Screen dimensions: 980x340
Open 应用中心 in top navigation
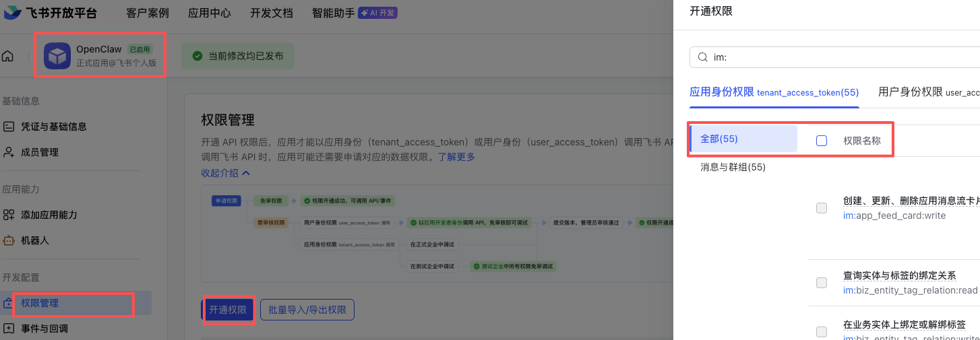click(210, 13)
